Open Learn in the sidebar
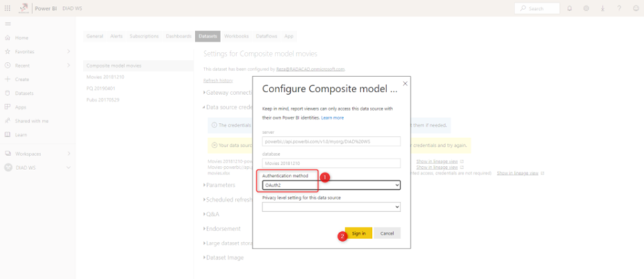This screenshot has width=644, height=279. pyautogui.click(x=21, y=135)
